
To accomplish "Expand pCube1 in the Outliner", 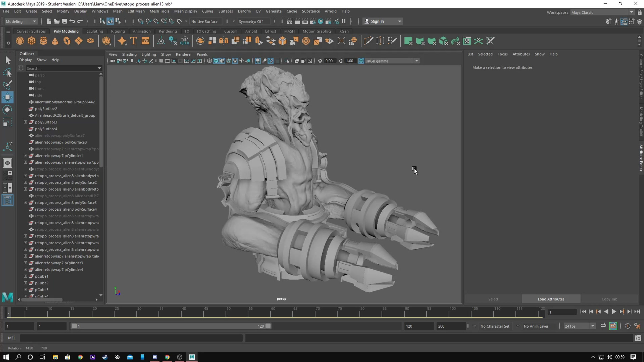I will (x=26, y=276).
